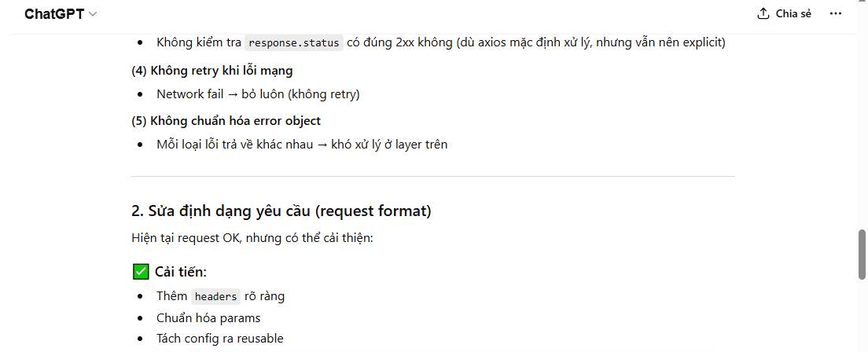Open the three-dots more options menu
This screenshot has width=868, height=352.
tap(835, 13)
